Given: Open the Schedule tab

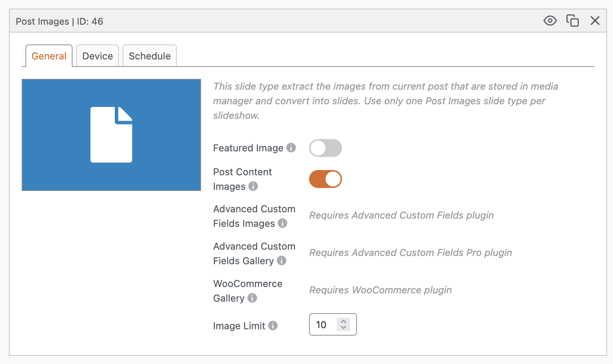Looking at the screenshot, I should (150, 56).
